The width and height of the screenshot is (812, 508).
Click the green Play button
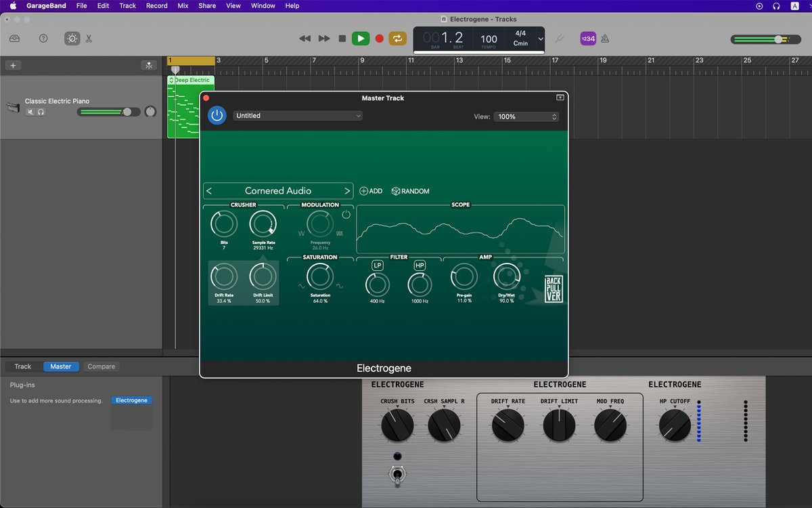click(x=361, y=39)
